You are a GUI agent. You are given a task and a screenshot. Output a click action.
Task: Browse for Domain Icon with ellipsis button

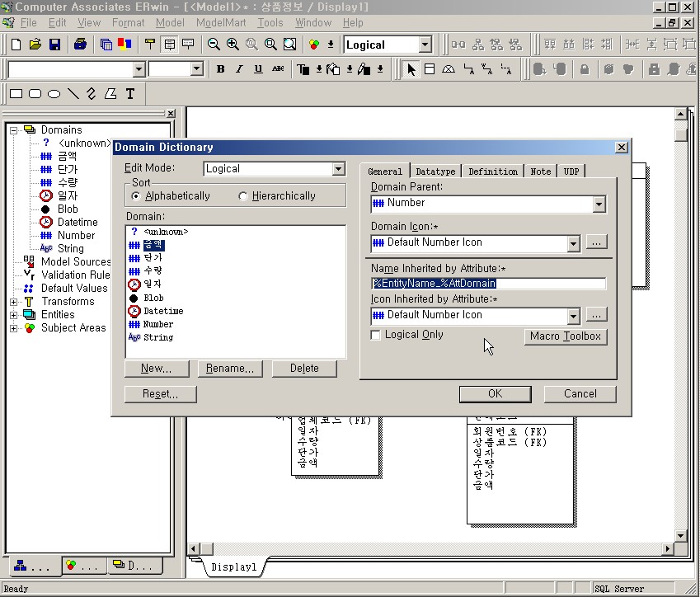click(x=596, y=242)
